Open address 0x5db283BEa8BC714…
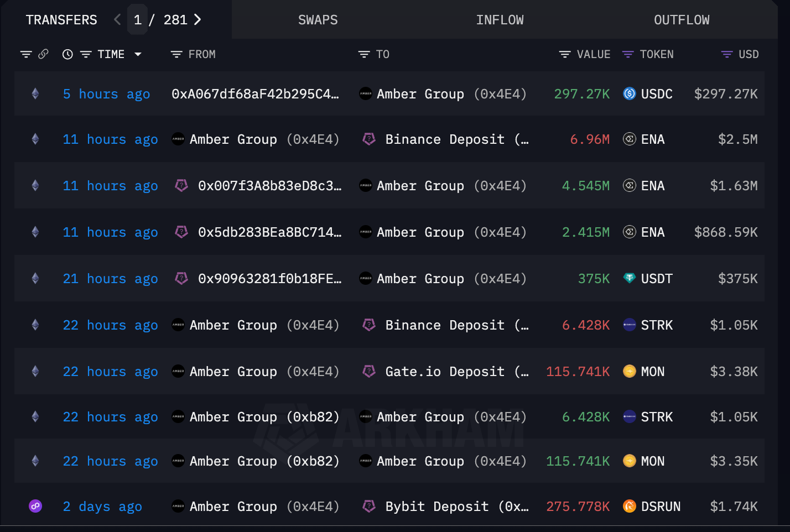This screenshot has width=790, height=532. [x=269, y=232]
